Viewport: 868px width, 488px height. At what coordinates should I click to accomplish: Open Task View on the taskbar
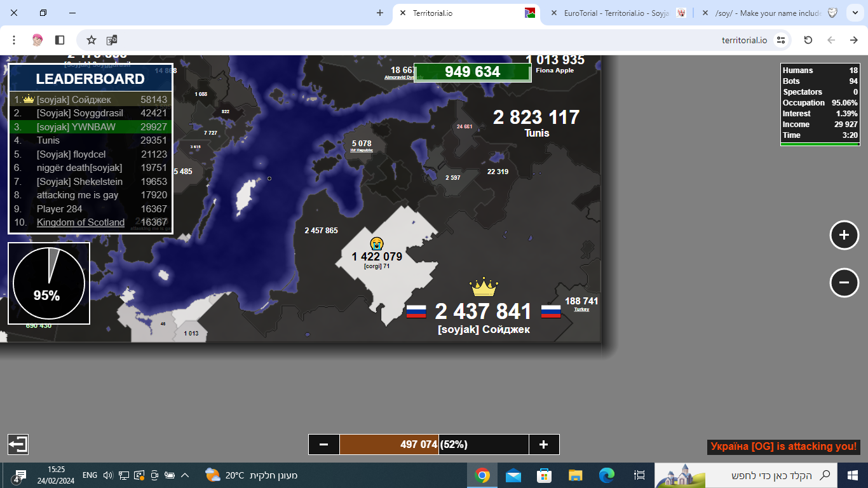tap(640, 475)
